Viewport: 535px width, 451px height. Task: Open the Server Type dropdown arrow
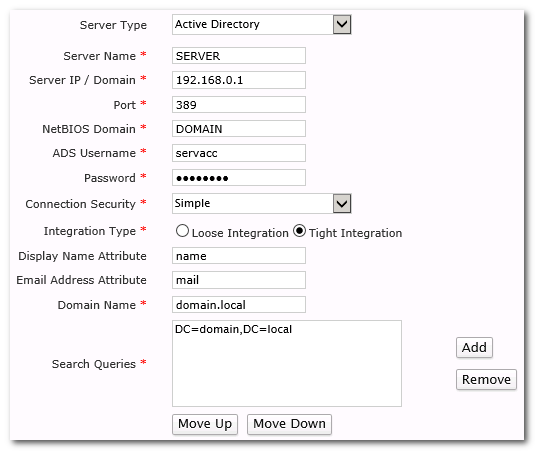[x=342, y=25]
